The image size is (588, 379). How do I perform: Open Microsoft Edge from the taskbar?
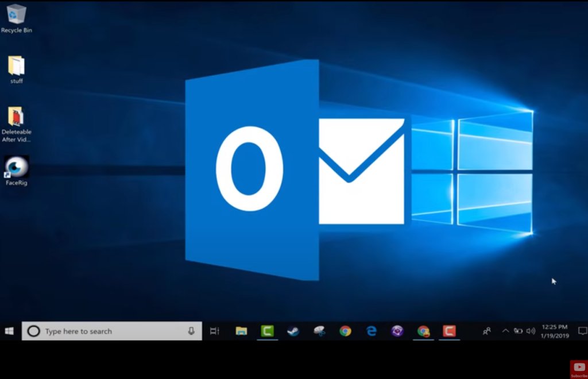[372, 331]
